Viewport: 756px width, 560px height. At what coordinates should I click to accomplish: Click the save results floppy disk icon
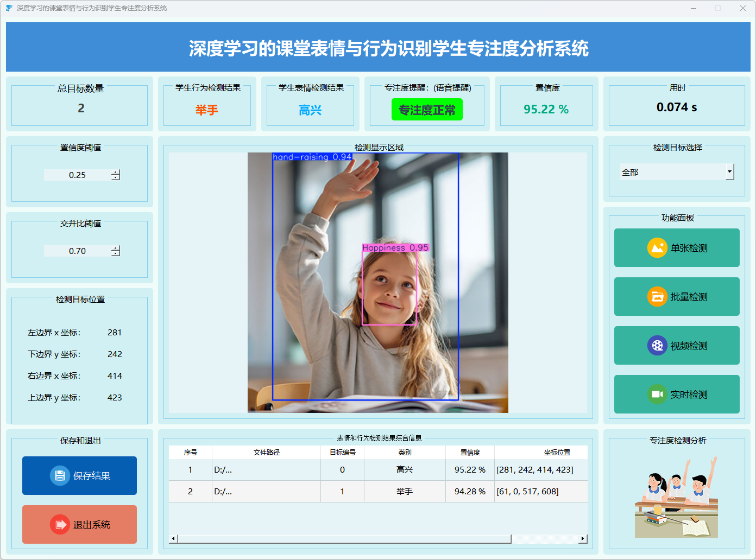60,476
